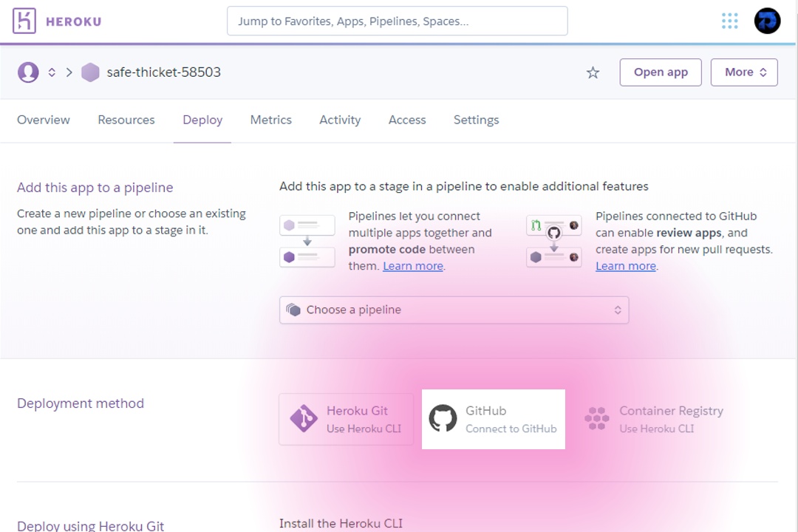Open the user avatar menu
Screen dimensions: 798x532
(x=767, y=21)
